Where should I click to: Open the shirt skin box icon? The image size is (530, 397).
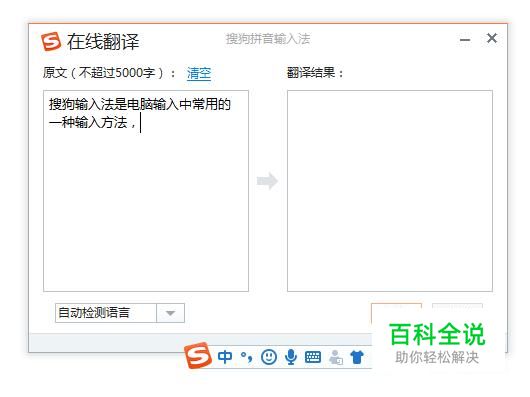click(x=357, y=357)
